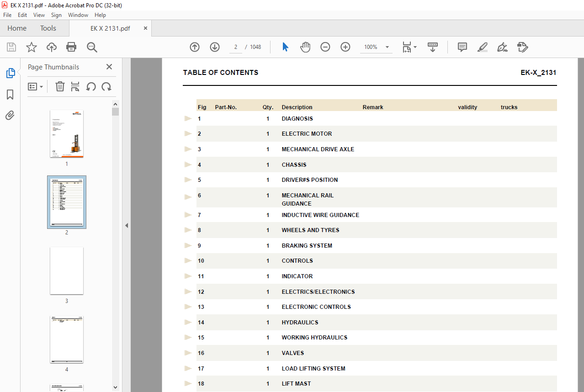Collapse the left navigation pane arrow

127,225
